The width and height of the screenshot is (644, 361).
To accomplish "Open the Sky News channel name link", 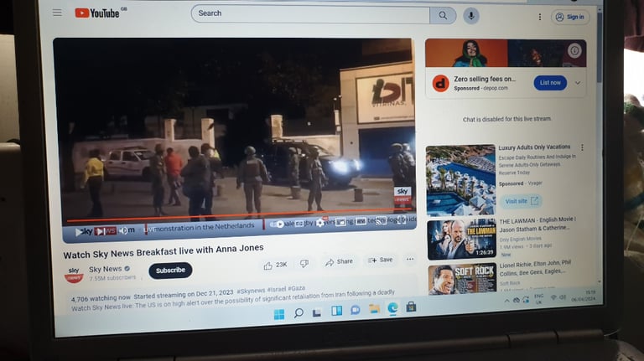I will (x=105, y=269).
